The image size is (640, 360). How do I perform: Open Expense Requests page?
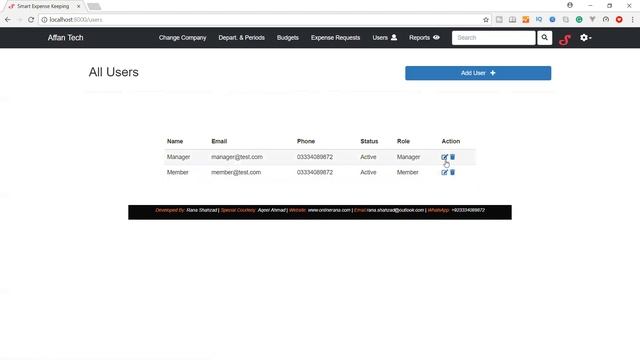click(x=336, y=38)
